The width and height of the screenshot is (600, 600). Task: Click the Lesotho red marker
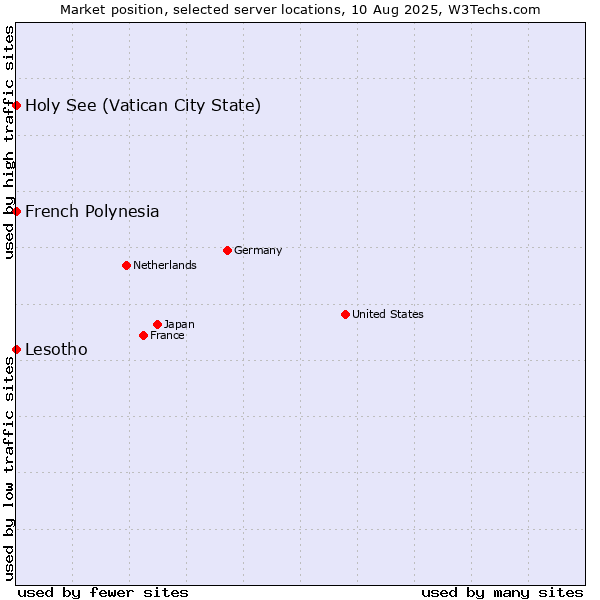(16, 349)
